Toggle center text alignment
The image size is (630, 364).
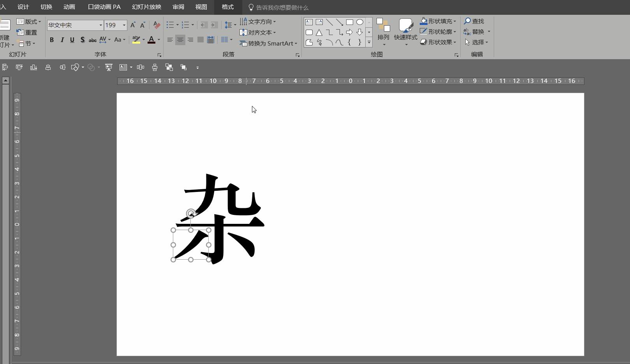[180, 40]
